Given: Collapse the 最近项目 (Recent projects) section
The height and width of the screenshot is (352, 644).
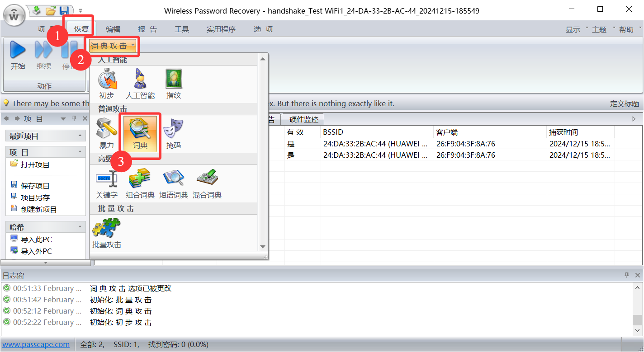Looking at the screenshot, I should [x=80, y=136].
